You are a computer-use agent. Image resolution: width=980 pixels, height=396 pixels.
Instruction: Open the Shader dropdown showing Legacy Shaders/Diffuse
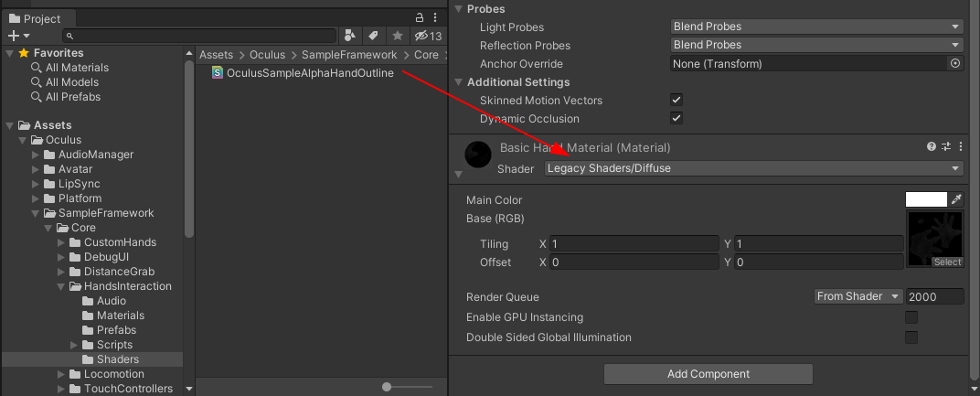tap(753, 168)
